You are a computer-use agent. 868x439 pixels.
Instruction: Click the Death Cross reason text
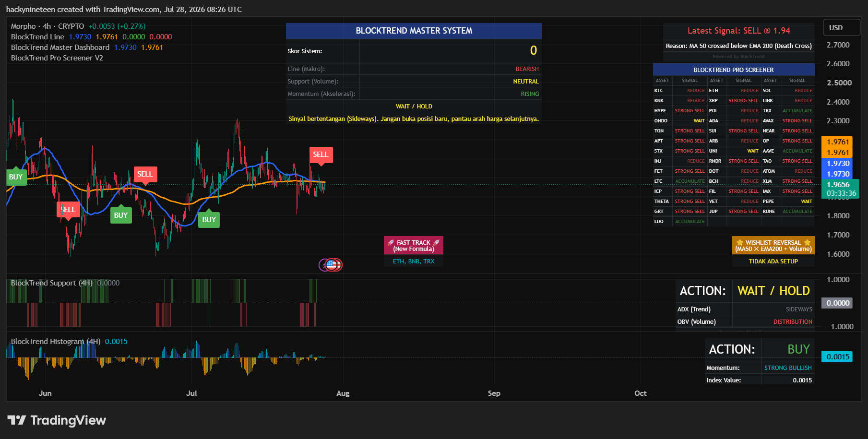738,46
